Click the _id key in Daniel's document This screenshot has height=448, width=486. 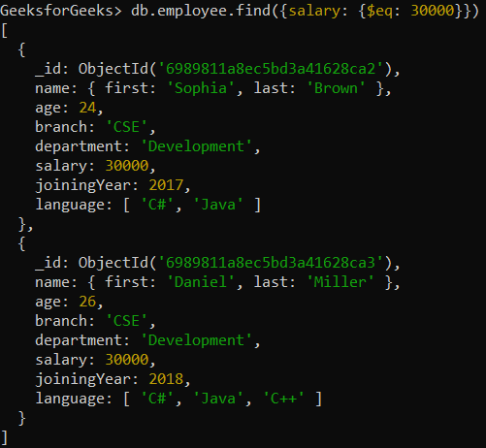[48, 263]
